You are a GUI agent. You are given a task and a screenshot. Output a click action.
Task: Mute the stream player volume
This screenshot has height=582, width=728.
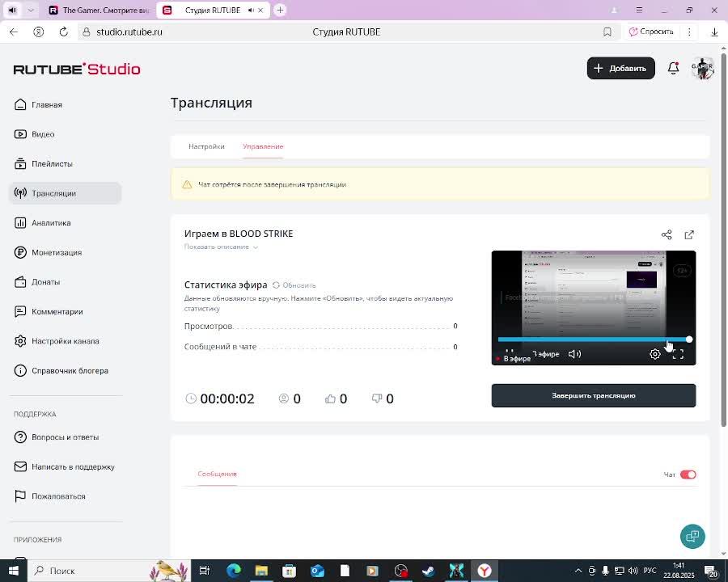click(x=574, y=354)
